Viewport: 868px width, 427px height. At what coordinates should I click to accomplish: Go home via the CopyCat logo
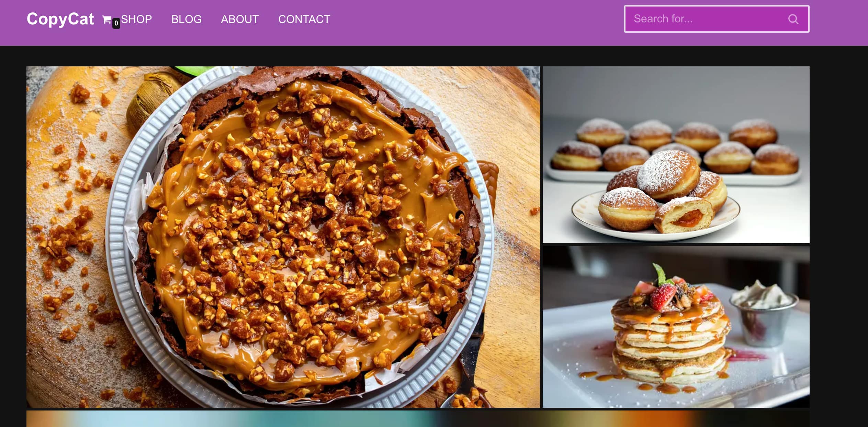point(60,19)
